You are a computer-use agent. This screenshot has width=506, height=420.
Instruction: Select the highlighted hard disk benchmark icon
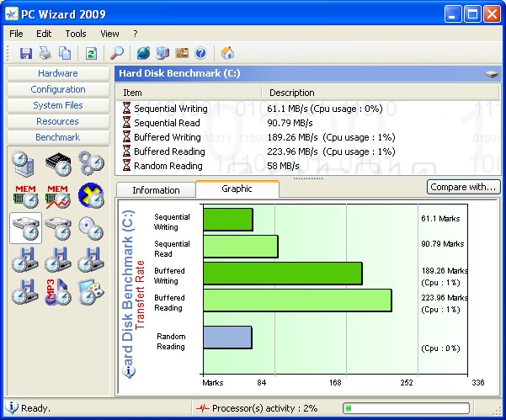coord(26,228)
